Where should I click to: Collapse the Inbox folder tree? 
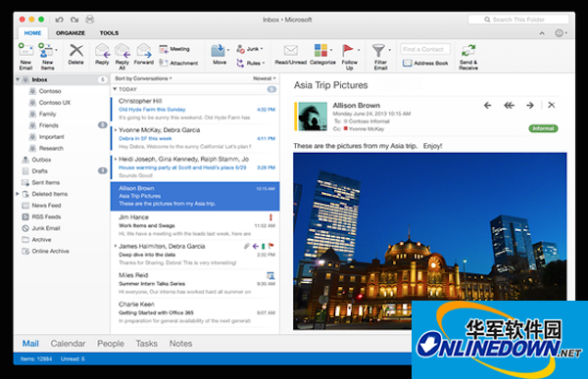pos(18,79)
